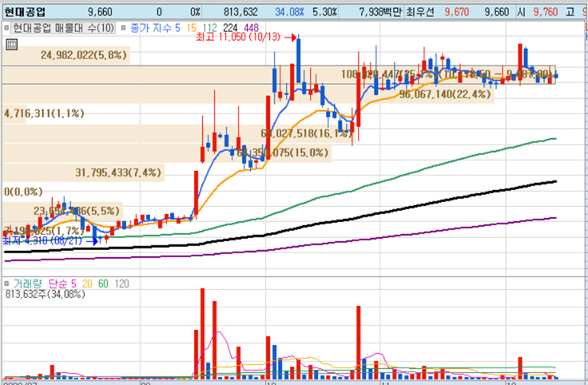Click volume profile label 96,067,140(22.4%)
Screen dimensions: 588x385
[x=445, y=94]
